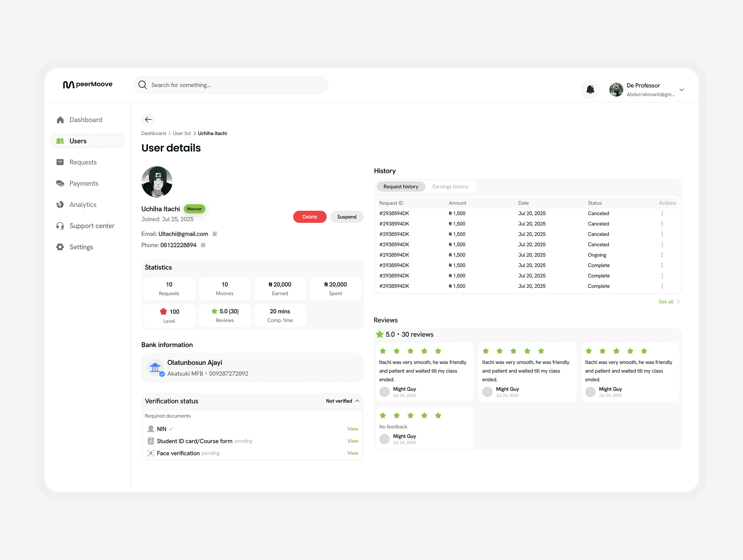This screenshot has height=560, width=743.
Task: Click the Delete button
Action: [x=309, y=217]
